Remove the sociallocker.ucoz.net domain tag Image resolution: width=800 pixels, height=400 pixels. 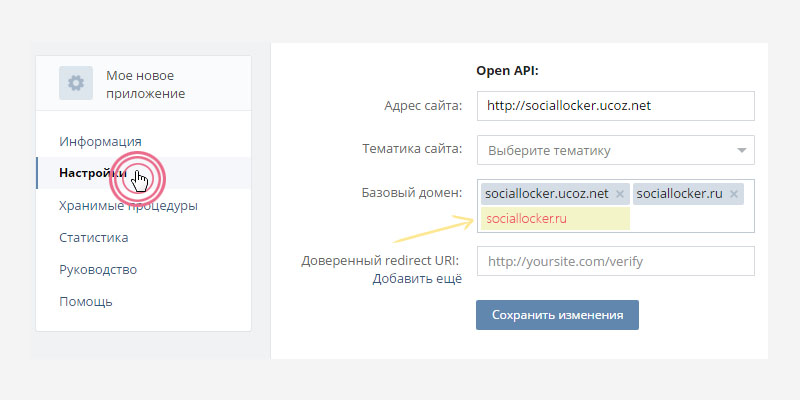pyautogui.click(x=620, y=194)
